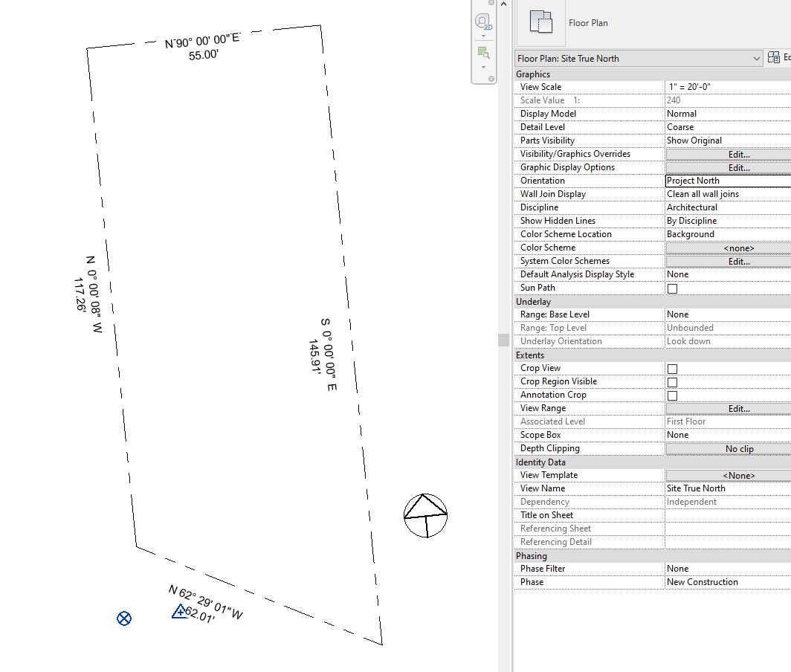Screen dimensions: 791x672
Task: Toggle the Annotation Crop checkbox
Action: pyautogui.click(x=674, y=395)
